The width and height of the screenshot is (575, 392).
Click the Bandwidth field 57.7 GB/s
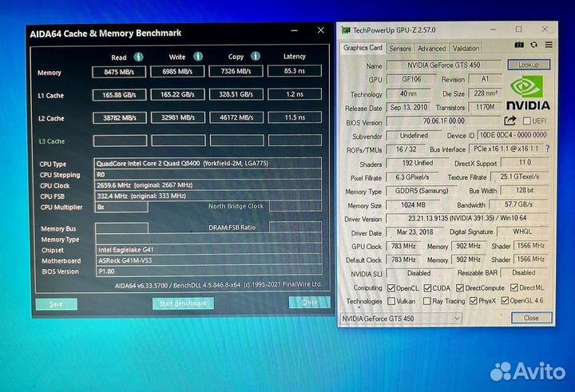pos(518,204)
